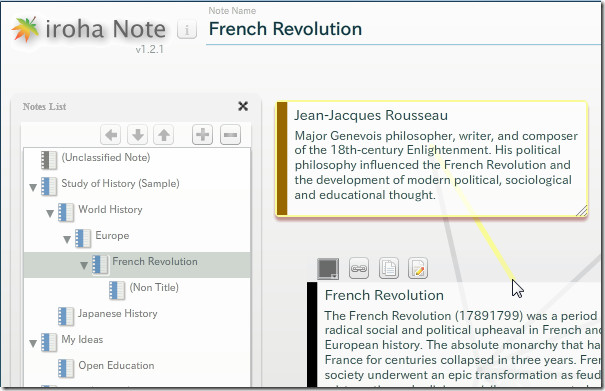Click the left arrow button in Notes List
Viewport: 605px width, 391px height.
coord(111,135)
